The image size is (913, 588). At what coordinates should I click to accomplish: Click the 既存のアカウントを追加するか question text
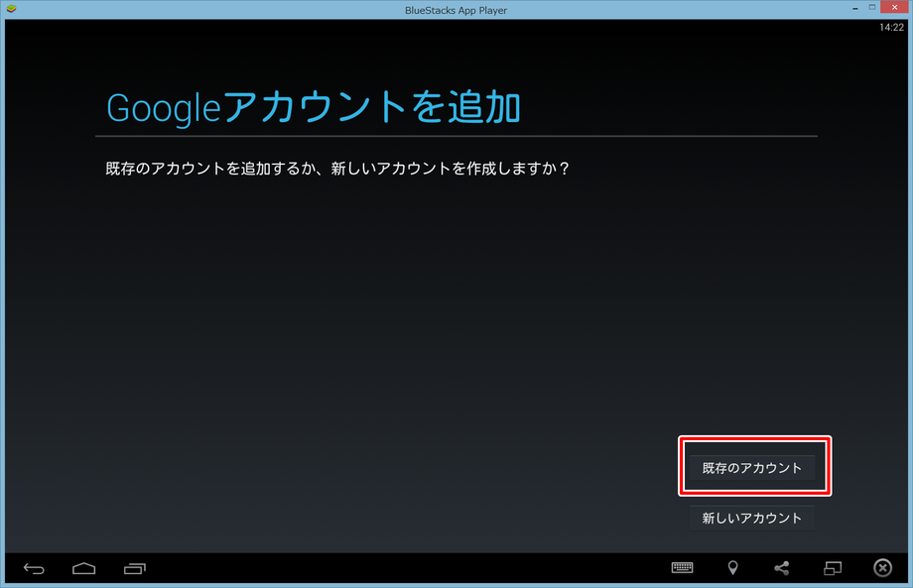pyautogui.click(x=337, y=169)
